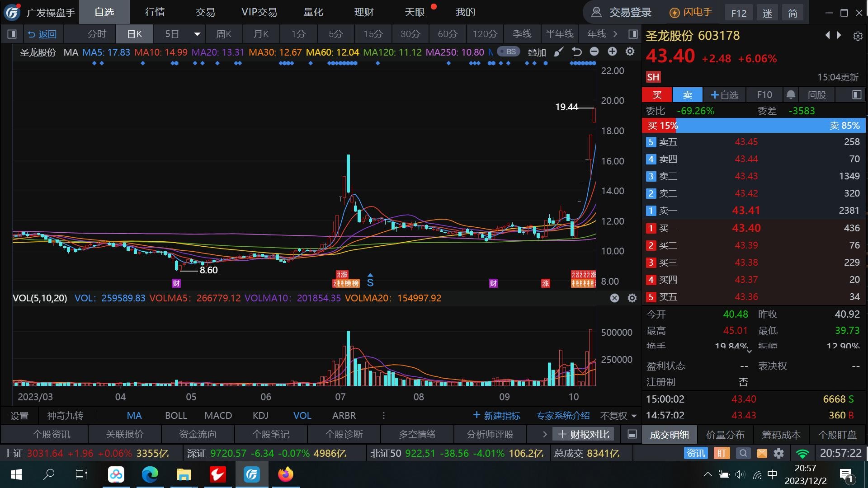The height and width of the screenshot is (488, 868).
Task: Open Firefox from the Windows taskbar
Action: 285,474
